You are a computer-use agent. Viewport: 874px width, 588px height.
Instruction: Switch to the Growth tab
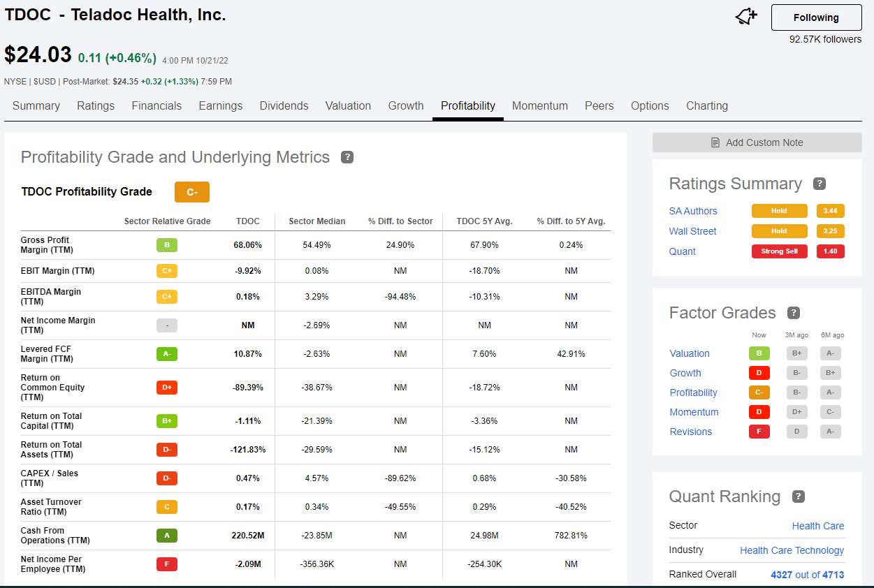coord(406,106)
